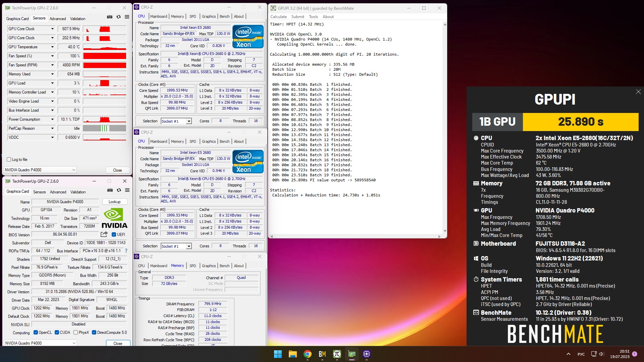Switch to Advanced tab in top GPU-Z
This screenshot has height=362, width=644.
coord(58,19)
